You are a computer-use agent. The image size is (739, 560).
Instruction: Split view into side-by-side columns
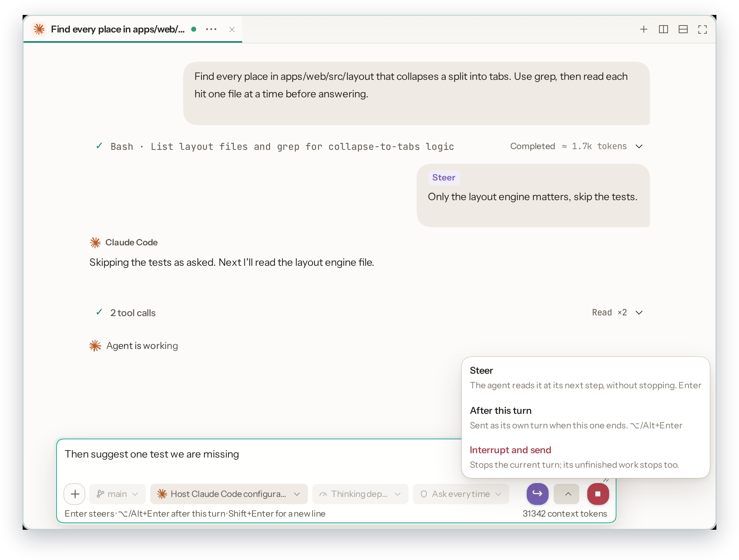[x=663, y=29]
